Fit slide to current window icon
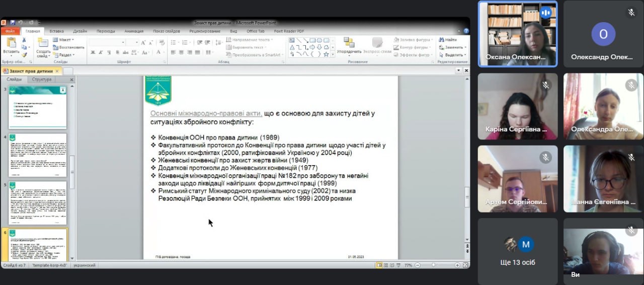Screen dimensions: 644x285 pyautogui.click(x=465, y=264)
